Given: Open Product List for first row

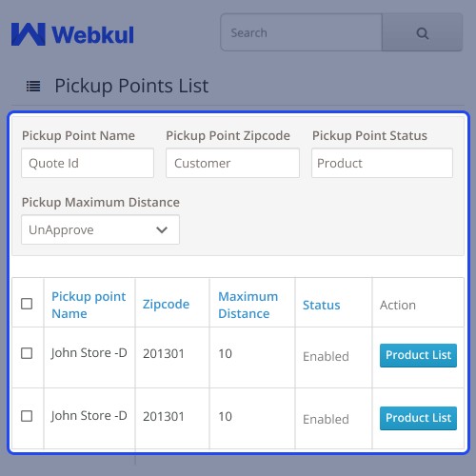Looking at the screenshot, I should 418,355.
